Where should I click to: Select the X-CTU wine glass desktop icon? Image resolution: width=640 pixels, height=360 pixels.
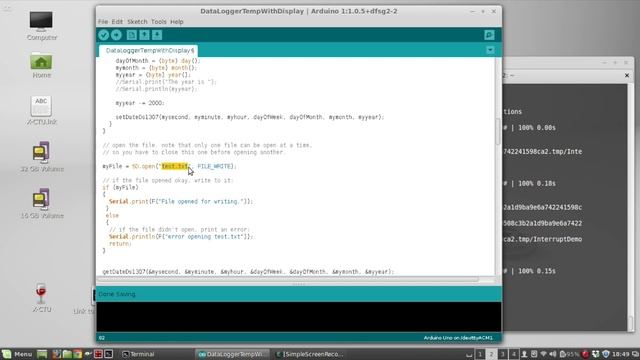point(42,298)
